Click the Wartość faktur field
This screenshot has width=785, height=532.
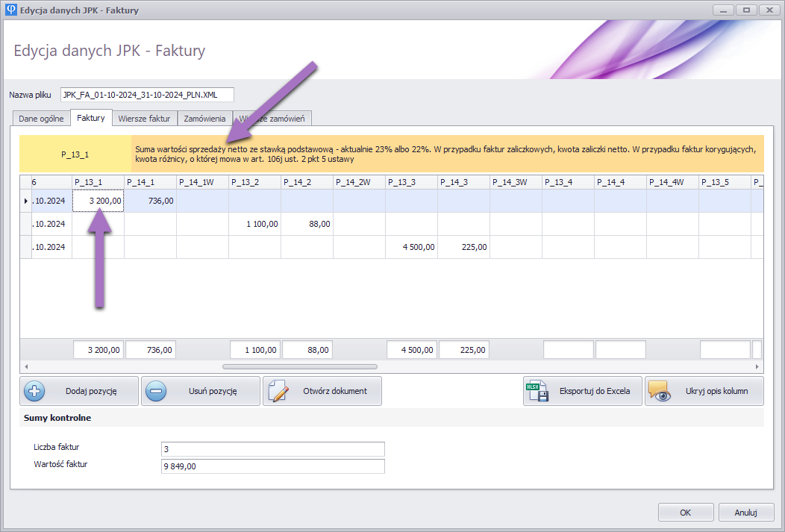click(272, 466)
